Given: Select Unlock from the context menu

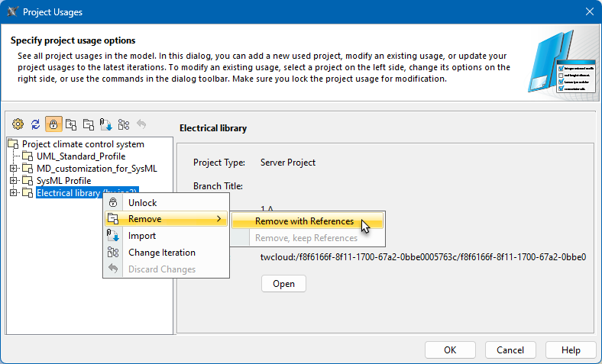Looking at the screenshot, I should [x=142, y=203].
